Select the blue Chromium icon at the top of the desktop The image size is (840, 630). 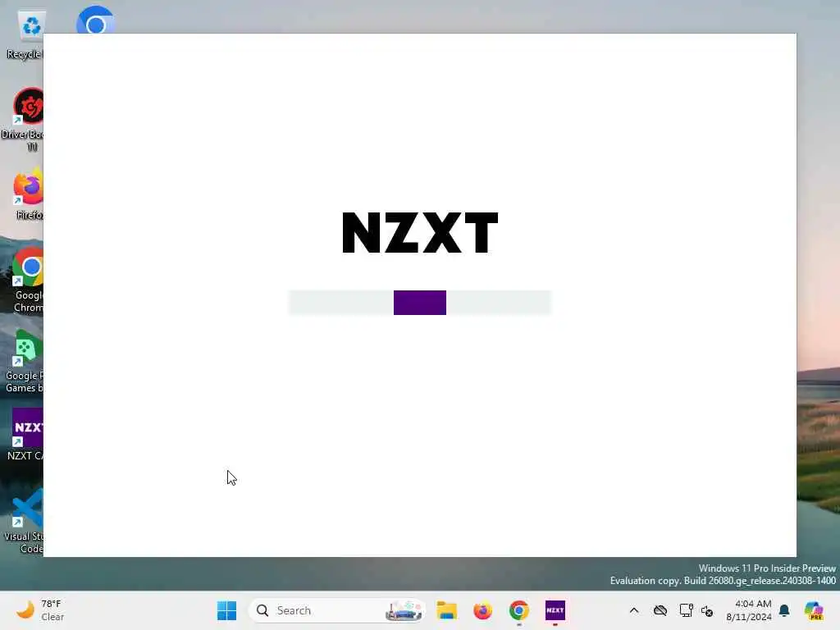(95, 21)
